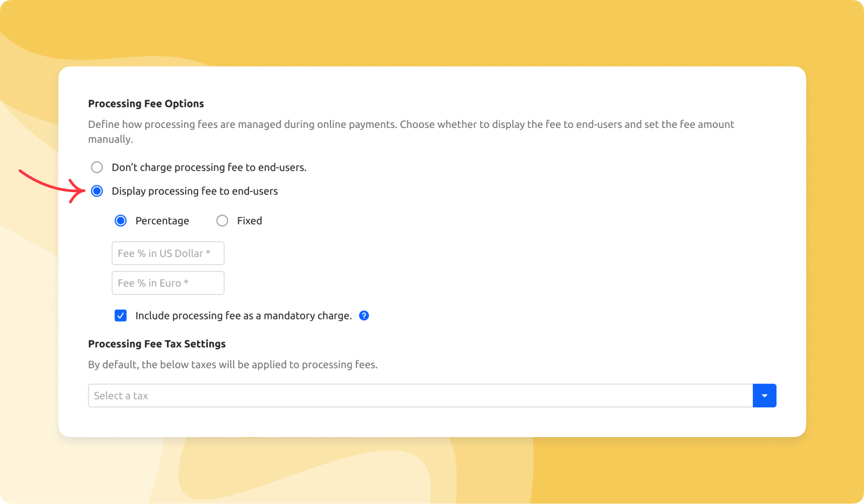The width and height of the screenshot is (864, 504).
Task: Click the "Display processing fee to end-users" label text
Action: pos(194,191)
